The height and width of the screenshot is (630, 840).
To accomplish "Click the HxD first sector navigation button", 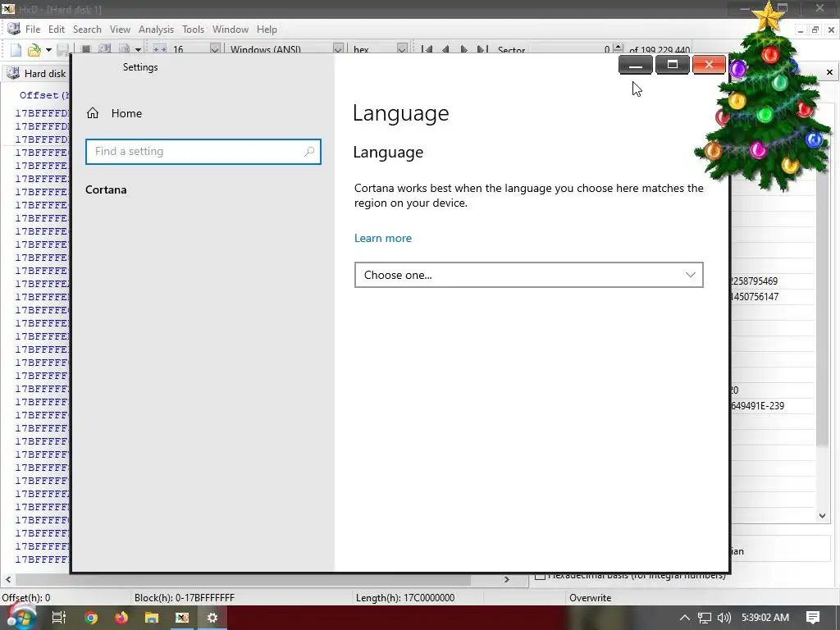I will pyautogui.click(x=427, y=49).
